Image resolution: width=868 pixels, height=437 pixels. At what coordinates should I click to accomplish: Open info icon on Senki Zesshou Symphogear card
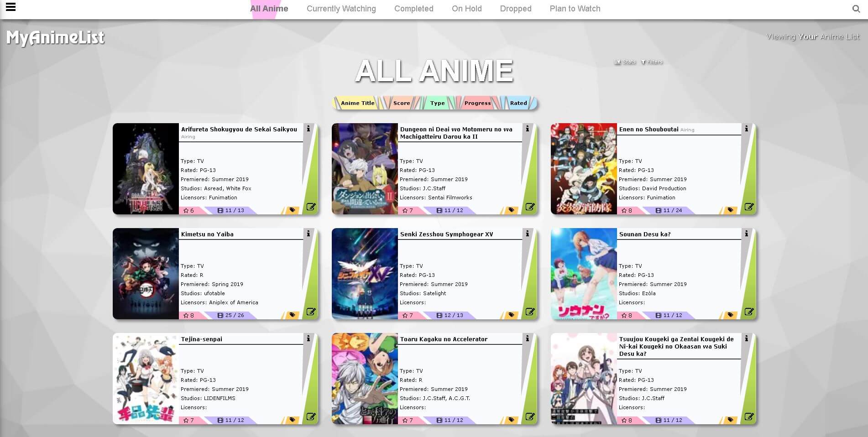528,234
